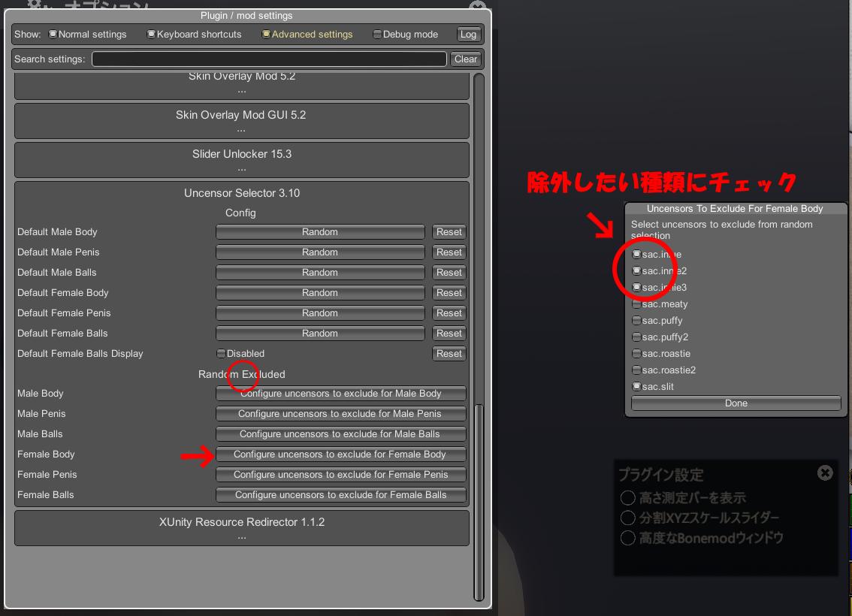Clear the search settings text

pyautogui.click(x=466, y=59)
